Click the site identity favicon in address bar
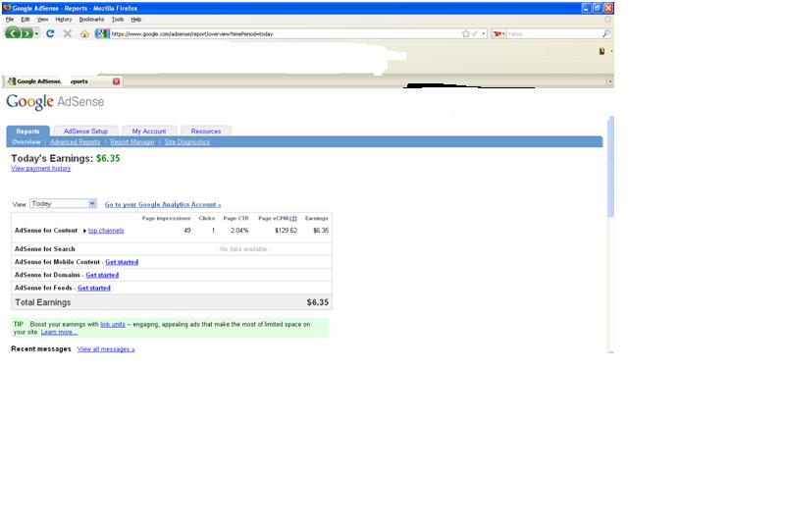 tap(102, 33)
